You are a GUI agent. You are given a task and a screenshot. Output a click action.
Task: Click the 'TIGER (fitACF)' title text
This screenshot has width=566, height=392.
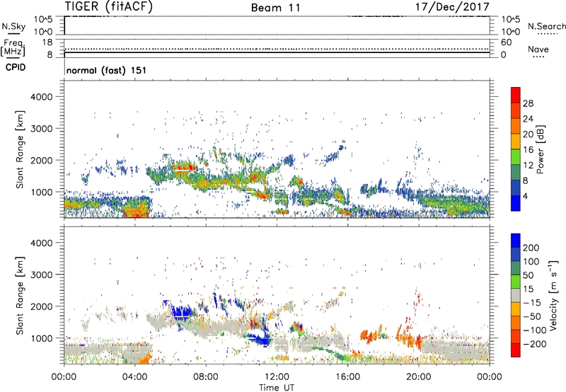pyautogui.click(x=109, y=6)
